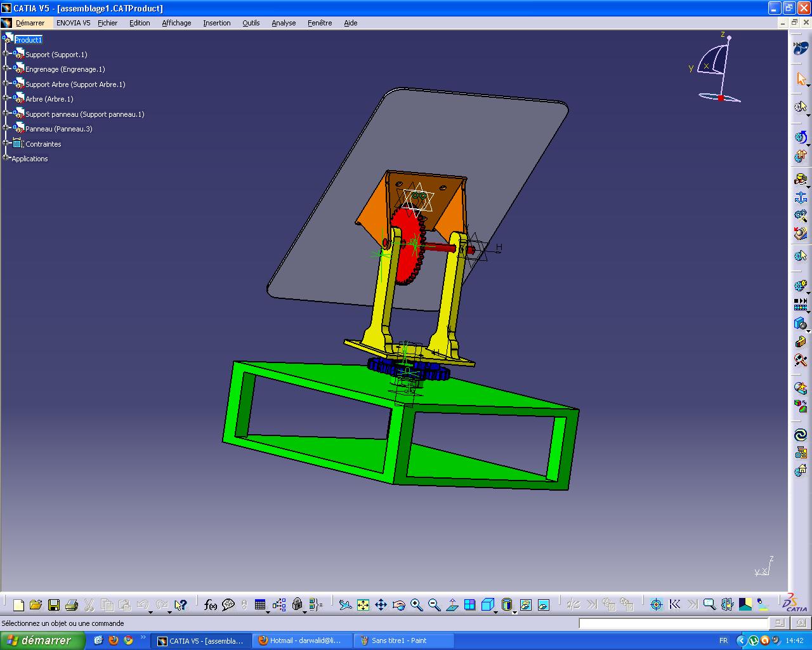Expand the Arbre (Arbre.1) tree node
812x650 pixels.
(x=6, y=99)
